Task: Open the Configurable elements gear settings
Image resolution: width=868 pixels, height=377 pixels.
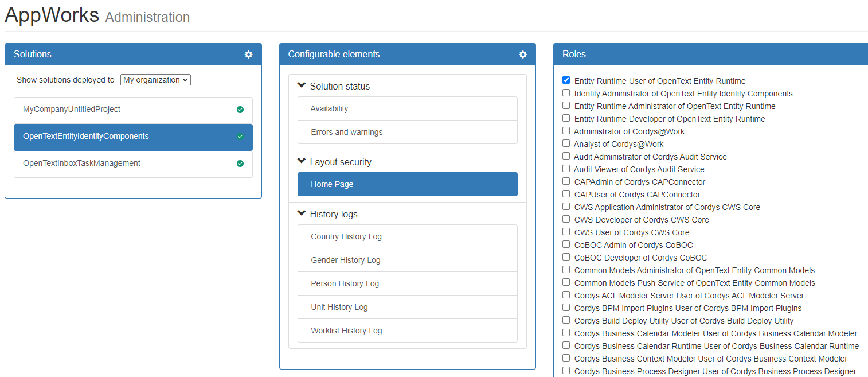Action: (522, 55)
